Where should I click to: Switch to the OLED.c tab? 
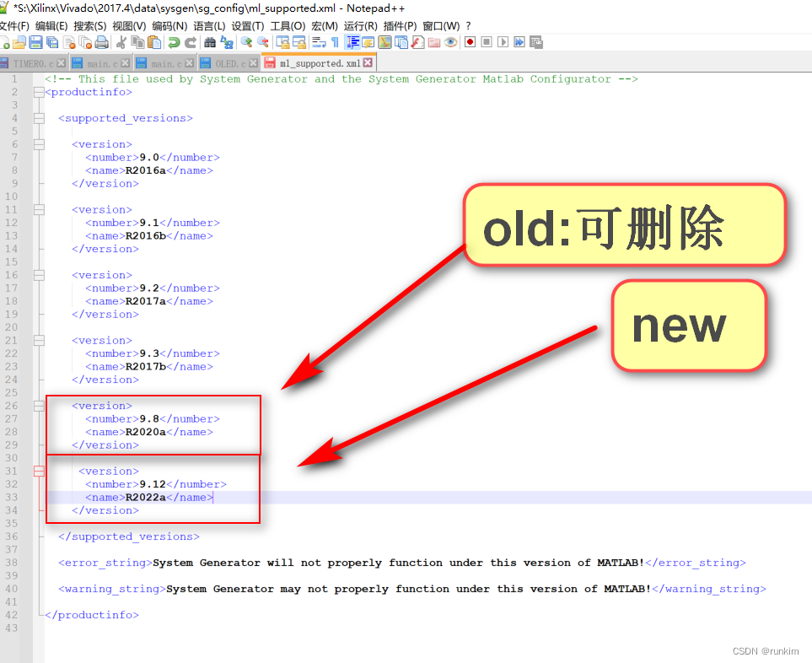[229, 62]
